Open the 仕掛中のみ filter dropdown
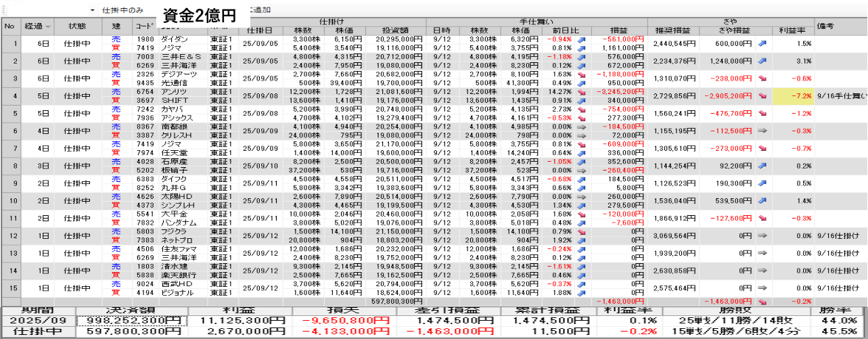 click(92, 11)
